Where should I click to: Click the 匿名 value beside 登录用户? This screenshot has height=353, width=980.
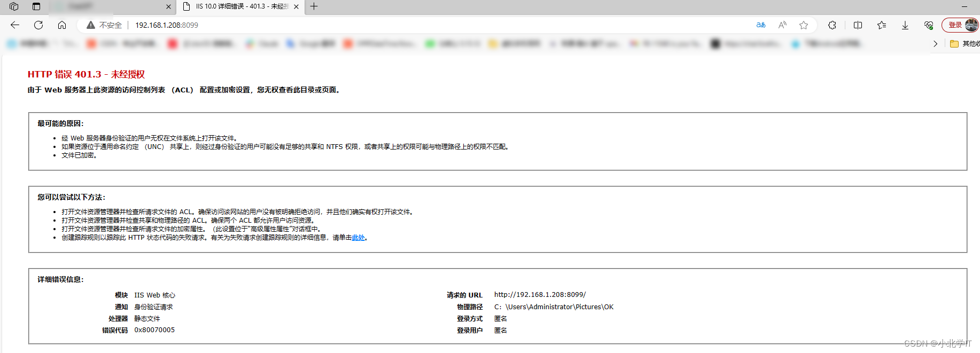click(501, 331)
